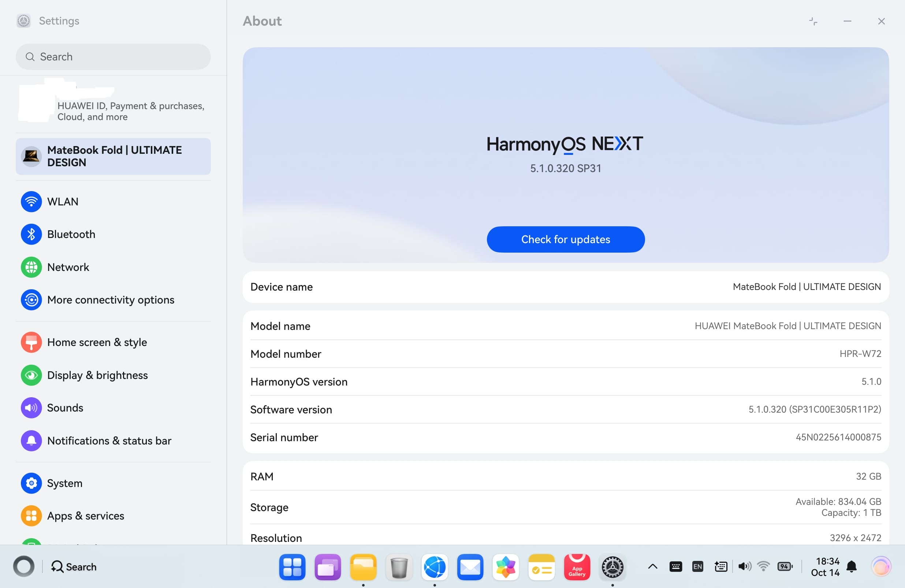905x588 pixels.
Task: Click the Device name row
Action: click(565, 287)
